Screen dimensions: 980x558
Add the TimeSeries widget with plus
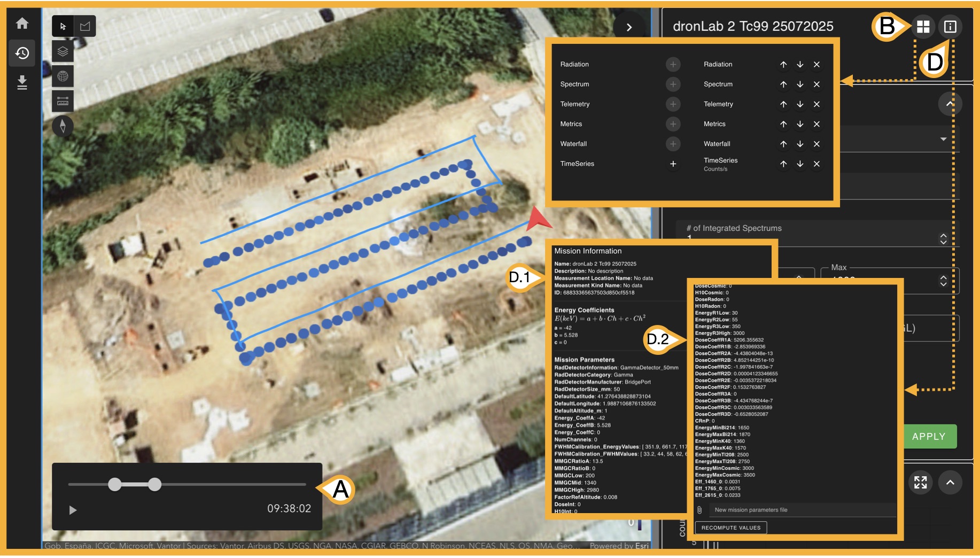673,164
